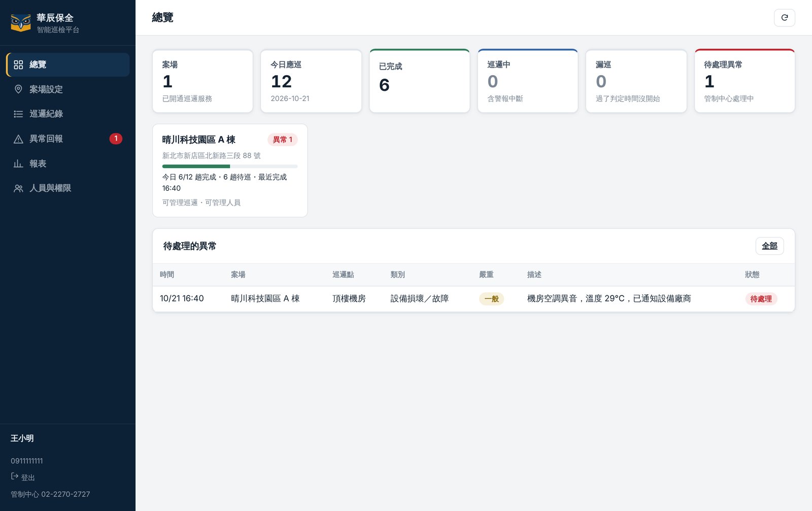Click the 巡邏紀錄 list icon
Viewport: 812px width, 511px height.
pyautogui.click(x=18, y=114)
